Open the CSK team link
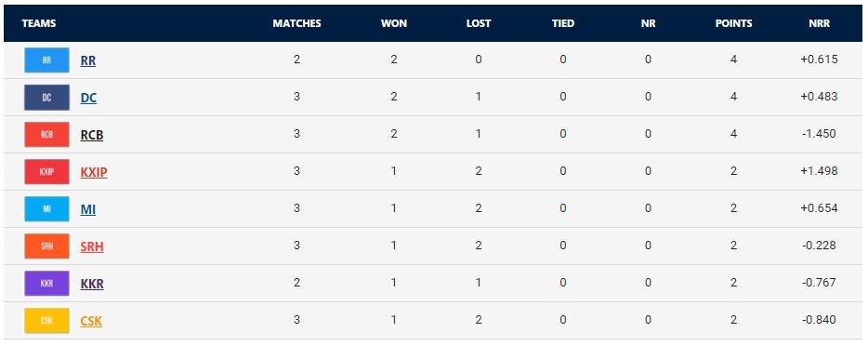The image size is (868, 346). click(91, 321)
